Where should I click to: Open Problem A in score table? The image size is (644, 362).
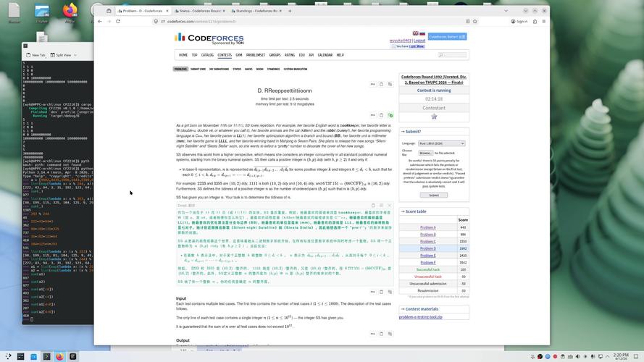pyautogui.click(x=428, y=227)
